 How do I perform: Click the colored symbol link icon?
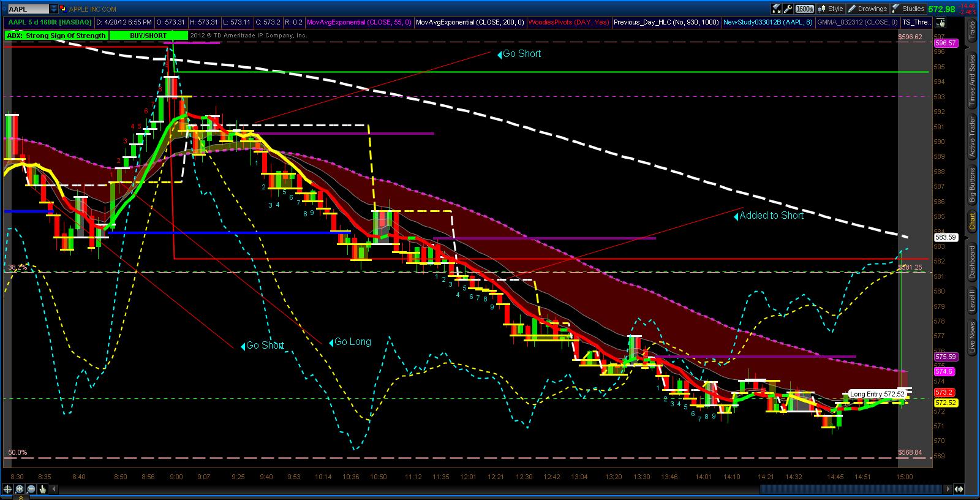(x=63, y=9)
